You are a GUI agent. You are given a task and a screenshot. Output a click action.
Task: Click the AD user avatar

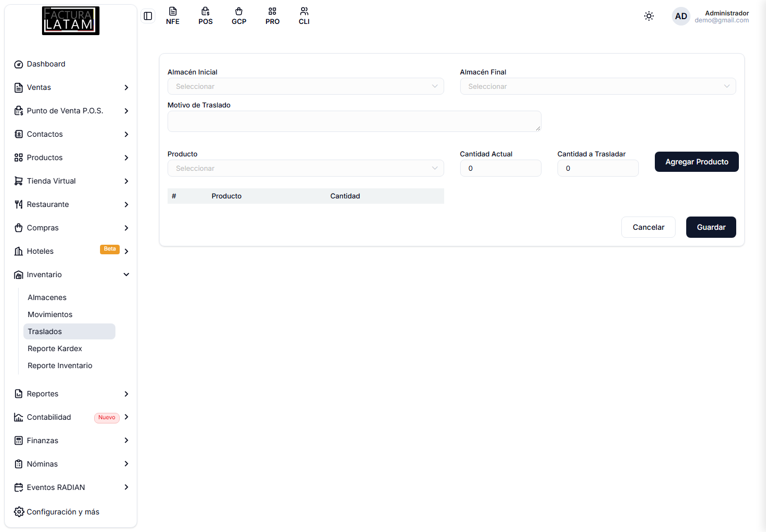coord(681,16)
